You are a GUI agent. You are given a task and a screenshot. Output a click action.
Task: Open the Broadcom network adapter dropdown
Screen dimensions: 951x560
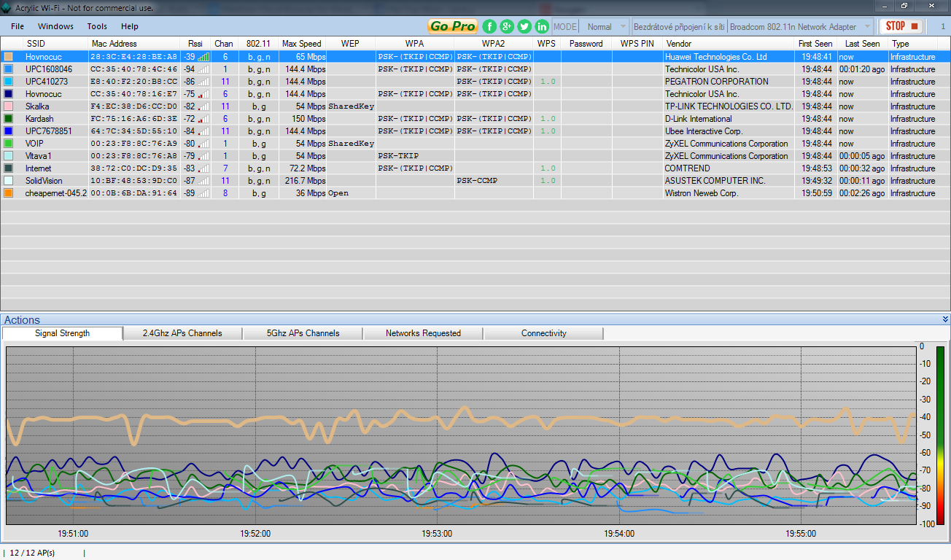(x=800, y=26)
